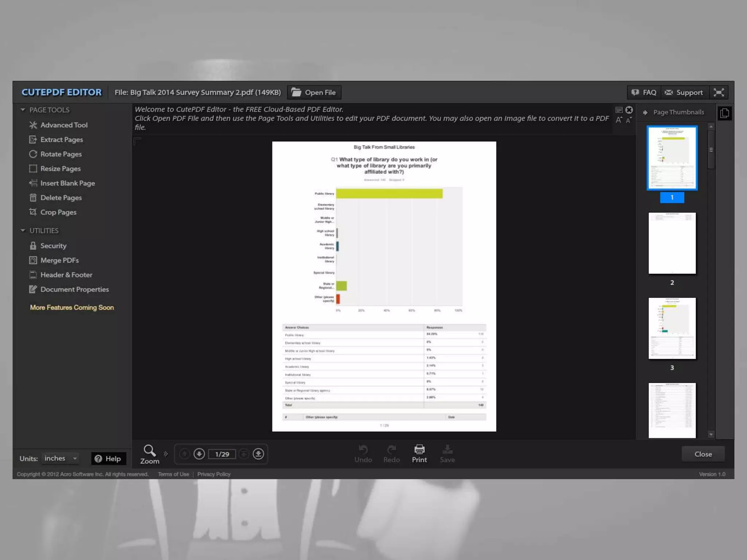
Task: Click the Advanced Tool icon
Action: [33, 125]
